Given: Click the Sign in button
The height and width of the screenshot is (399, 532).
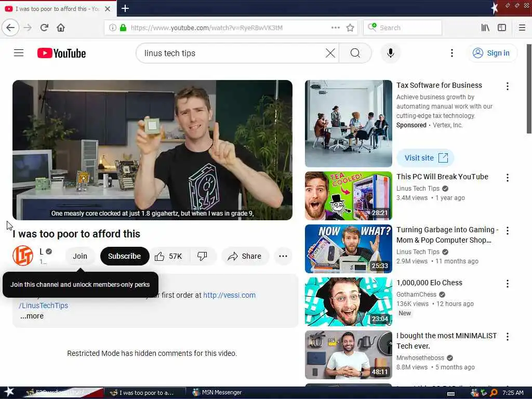Looking at the screenshot, I should click(x=491, y=53).
